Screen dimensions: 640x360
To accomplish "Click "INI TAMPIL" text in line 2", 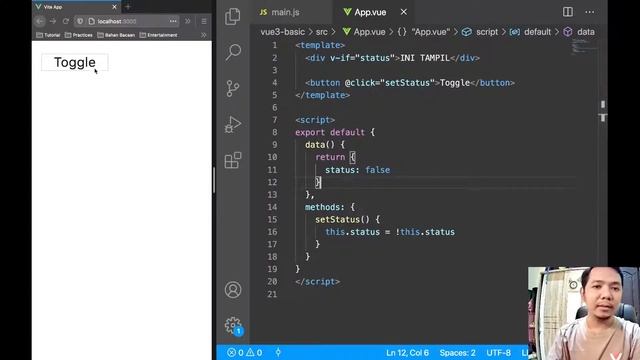I will tap(425, 58).
